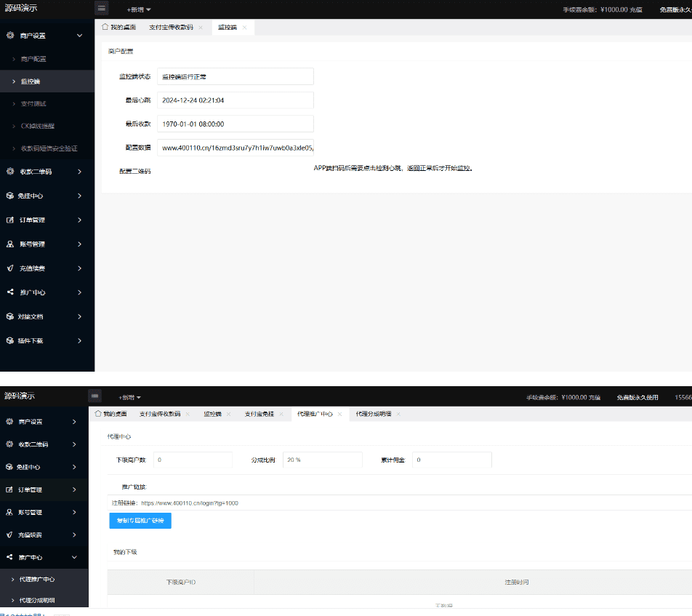692x616 pixels.
Task: Click the 分成比例 field showing 20 %
Action: click(x=322, y=460)
